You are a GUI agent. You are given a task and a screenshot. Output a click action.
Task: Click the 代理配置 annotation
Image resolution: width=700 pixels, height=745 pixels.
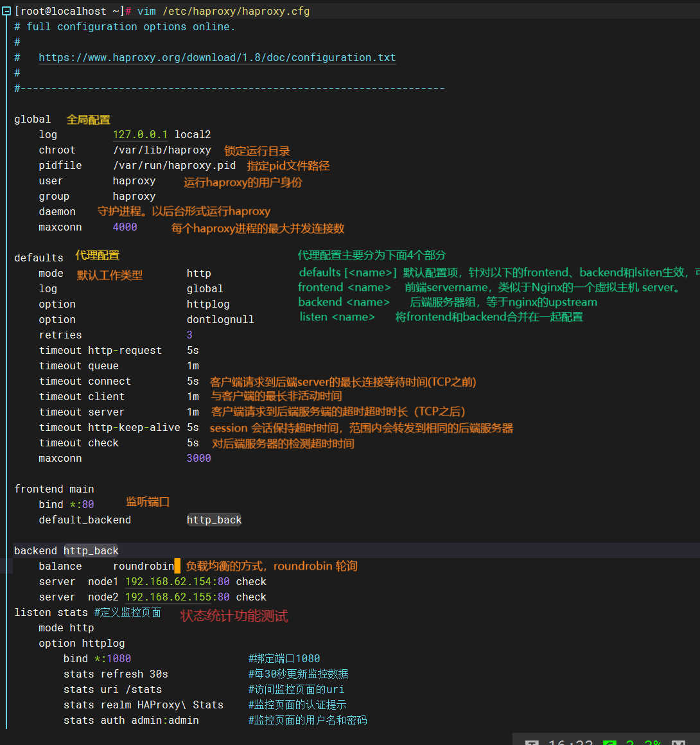point(98,255)
